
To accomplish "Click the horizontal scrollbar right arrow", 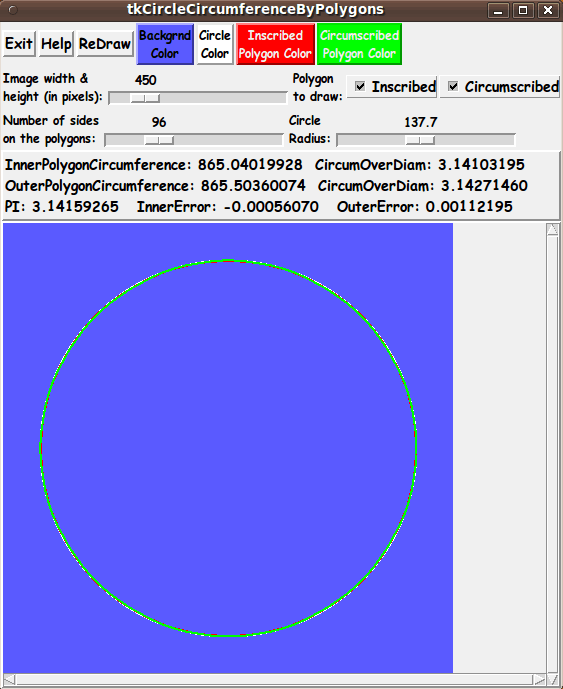I will click(x=539, y=679).
